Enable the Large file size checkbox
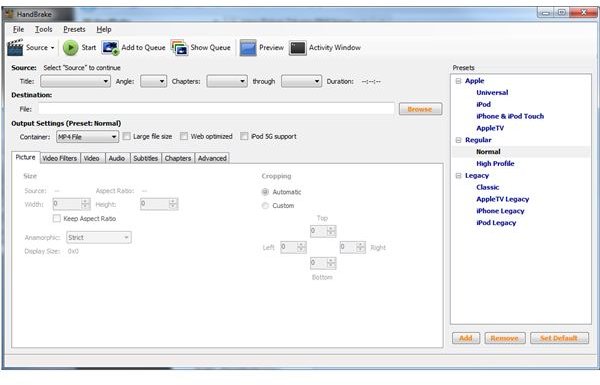This screenshot has height=385, width=600. pos(127,136)
